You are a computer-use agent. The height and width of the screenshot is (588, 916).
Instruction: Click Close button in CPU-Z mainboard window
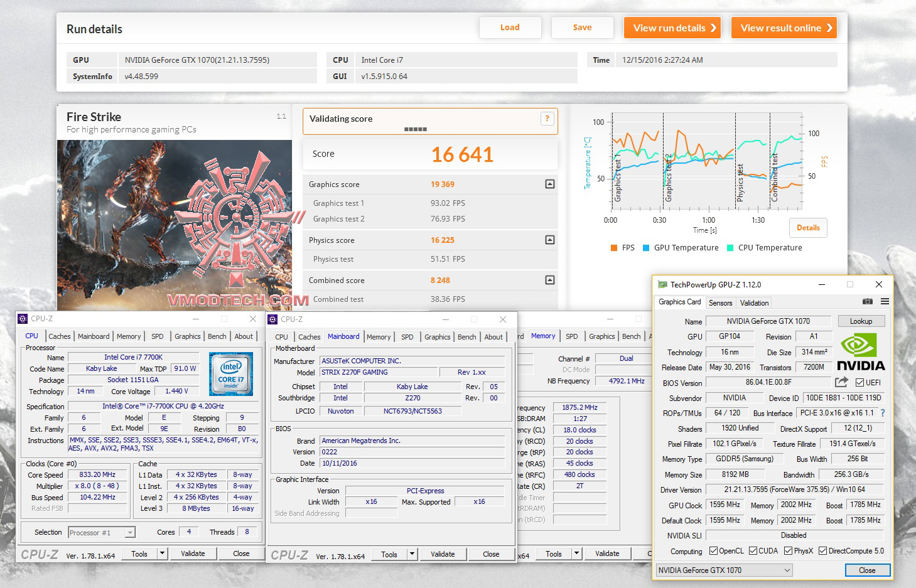(491, 554)
